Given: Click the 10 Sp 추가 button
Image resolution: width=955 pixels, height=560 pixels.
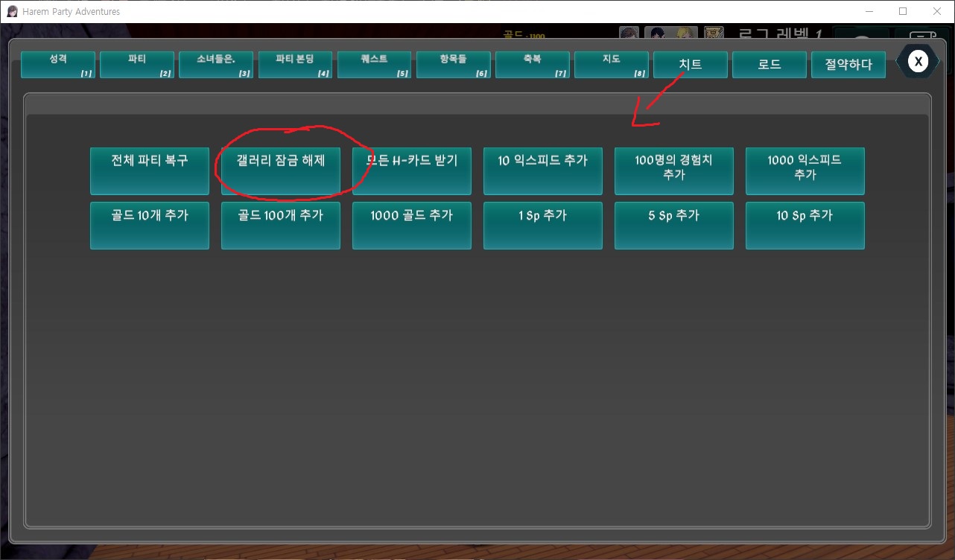Looking at the screenshot, I should 805,225.
